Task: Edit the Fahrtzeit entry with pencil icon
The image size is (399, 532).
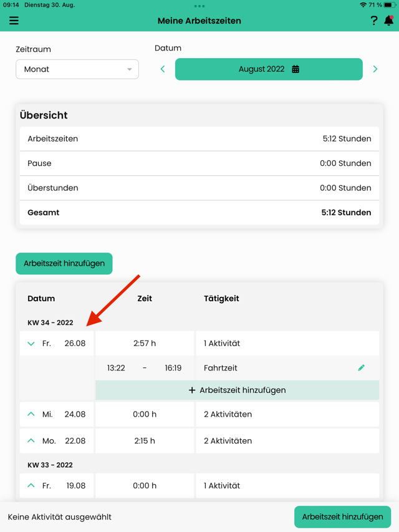Action: coord(362,368)
